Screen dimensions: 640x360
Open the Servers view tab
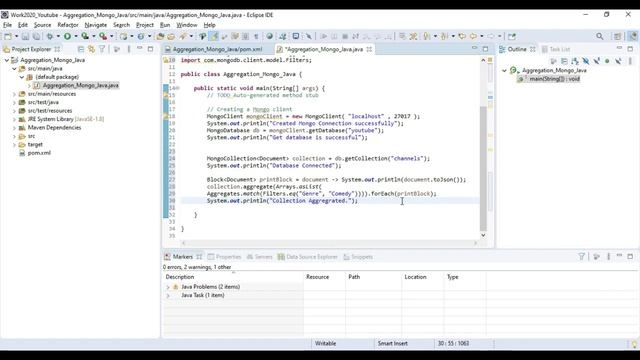tap(259, 257)
